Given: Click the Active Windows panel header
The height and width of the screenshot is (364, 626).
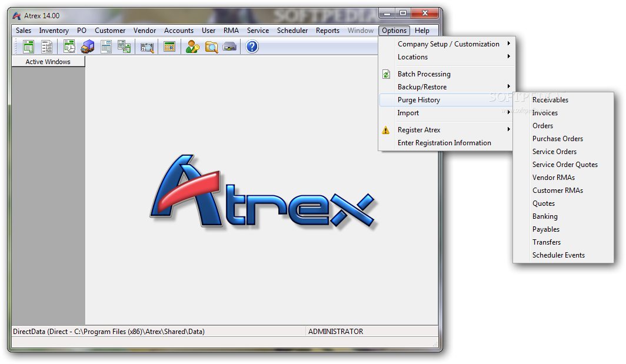Looking at the screenshot, I should [48, 62].
